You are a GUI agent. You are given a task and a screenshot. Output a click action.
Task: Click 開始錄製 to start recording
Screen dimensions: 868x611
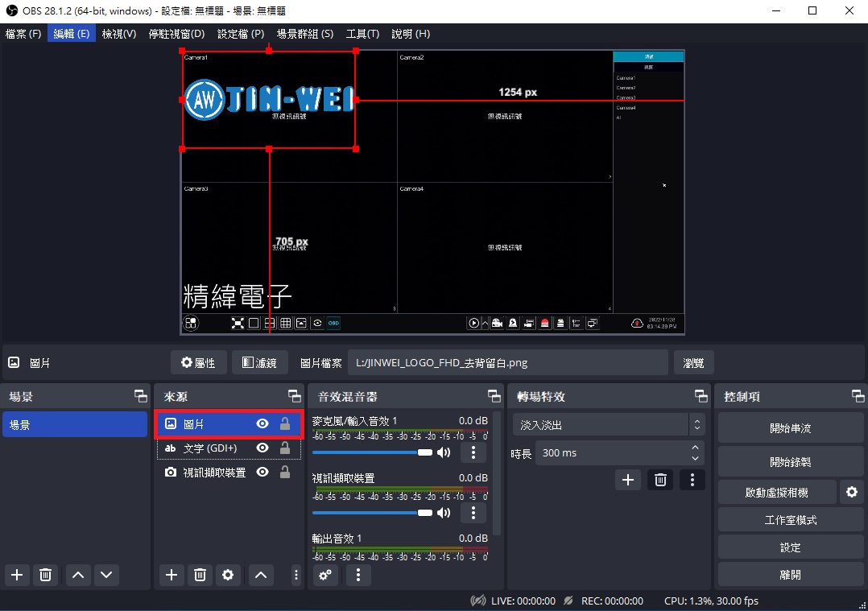pos(791,461)
